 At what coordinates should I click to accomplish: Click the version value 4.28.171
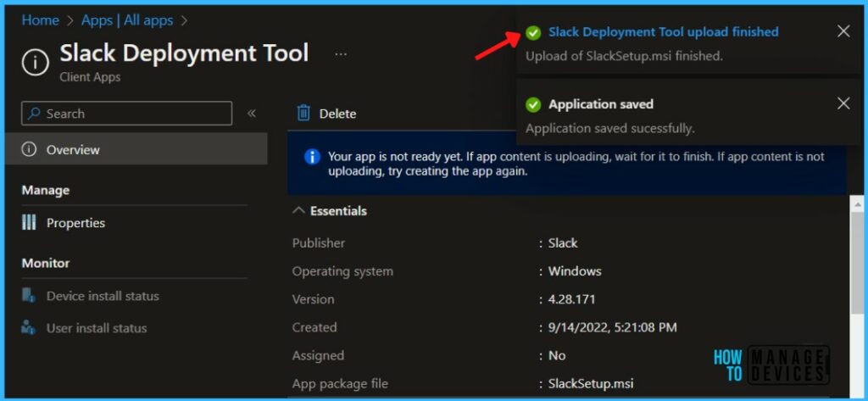click(572, 299)
